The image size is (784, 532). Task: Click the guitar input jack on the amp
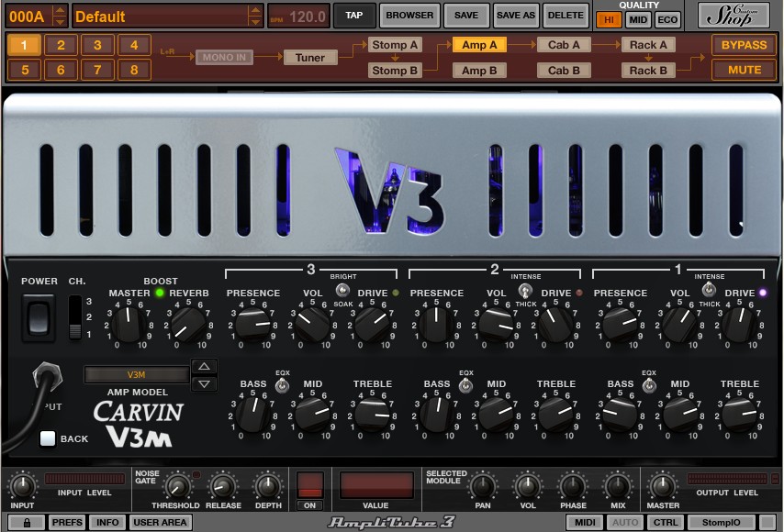tap(44, 378)
